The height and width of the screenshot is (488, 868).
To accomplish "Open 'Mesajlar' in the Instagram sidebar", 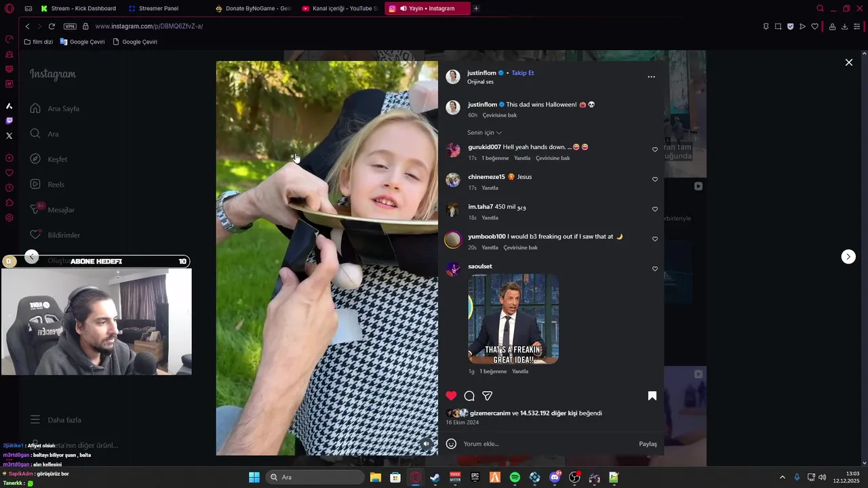I will tap(52, 209).
